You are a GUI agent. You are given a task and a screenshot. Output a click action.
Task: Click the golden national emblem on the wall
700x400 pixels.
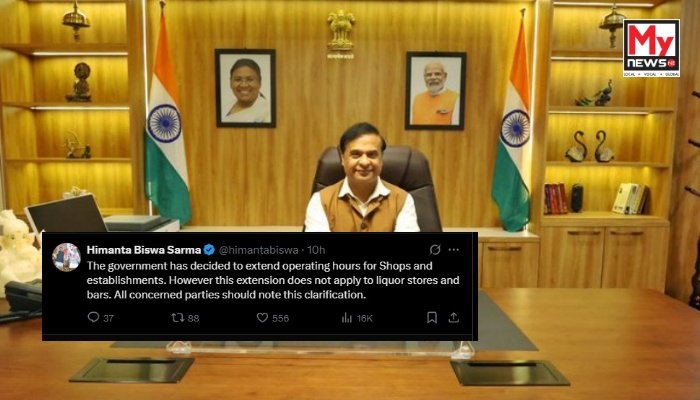[x=341, y=34]
